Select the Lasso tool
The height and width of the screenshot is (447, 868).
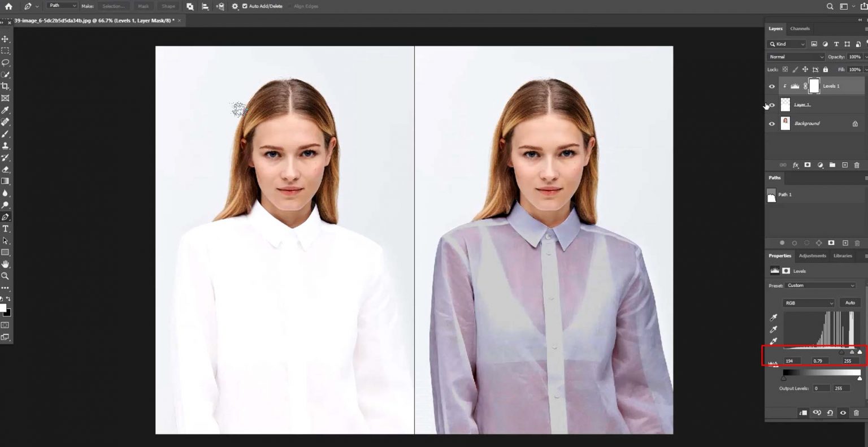point(6,62)
